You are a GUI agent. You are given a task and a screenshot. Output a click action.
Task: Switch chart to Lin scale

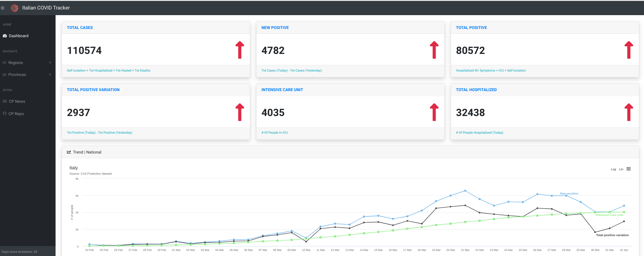click(x=621, y=169)
